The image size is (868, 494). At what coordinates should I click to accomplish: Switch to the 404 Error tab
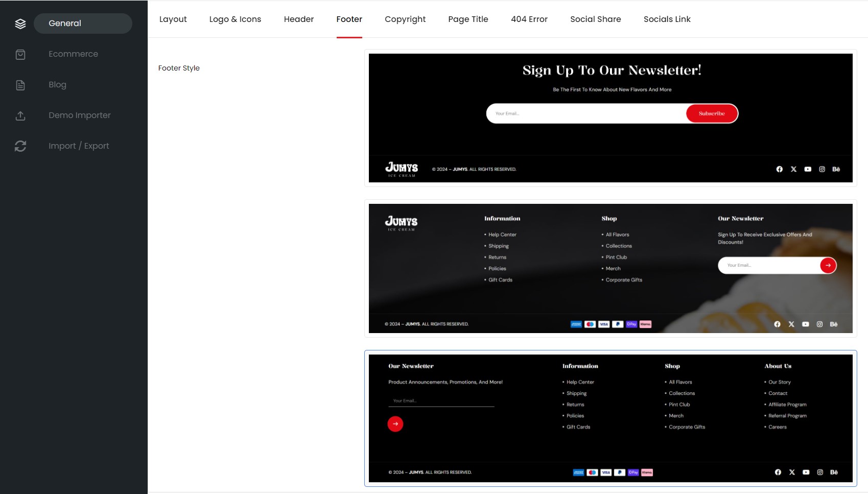click(529, 19)
